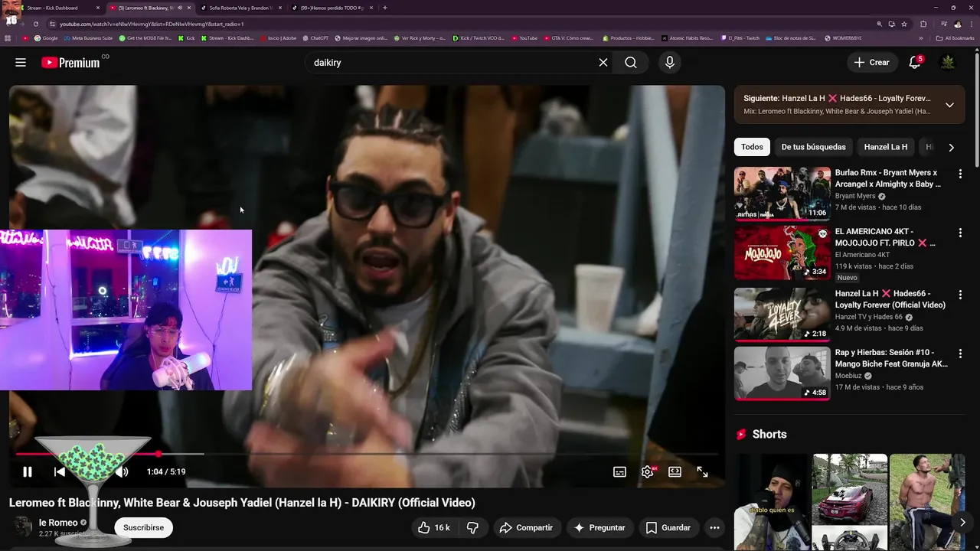Screen dimensions: 980x551
Task: Toggle subtitles on the player
Action: (x=619, y=472)
